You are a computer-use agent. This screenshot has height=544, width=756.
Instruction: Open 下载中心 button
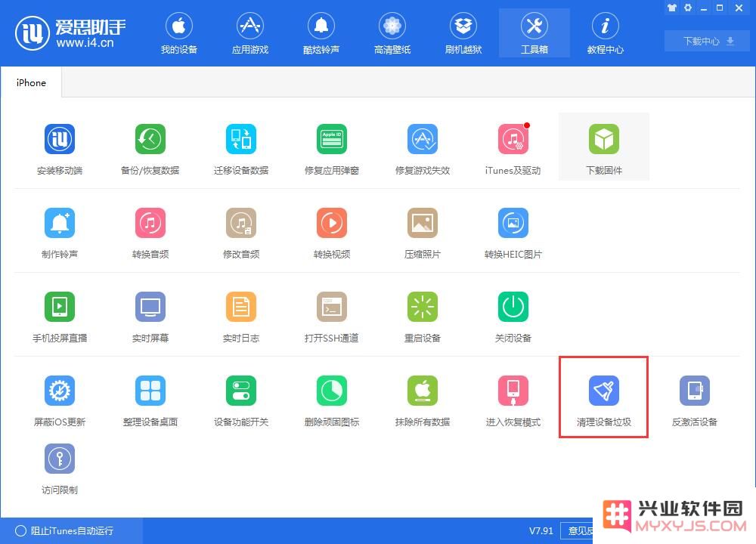click(707, 41)
